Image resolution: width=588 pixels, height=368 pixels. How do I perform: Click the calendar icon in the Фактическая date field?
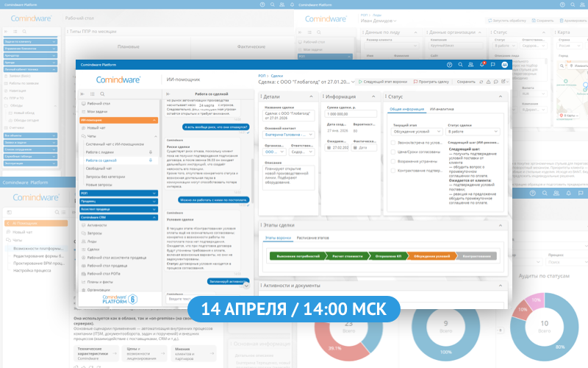(355, 148)
